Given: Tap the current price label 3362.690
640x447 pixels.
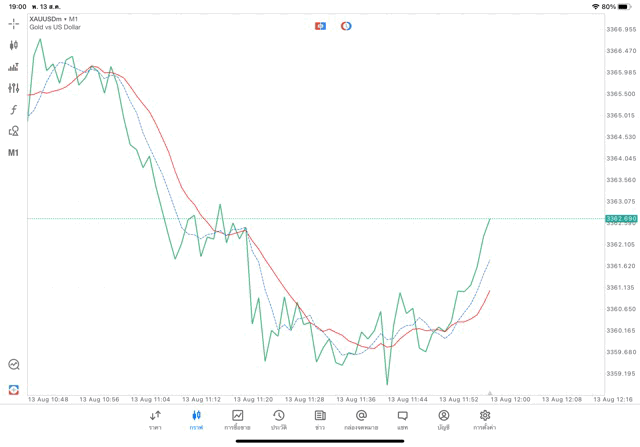Looking at the screenshot, I should pos(621,218).
